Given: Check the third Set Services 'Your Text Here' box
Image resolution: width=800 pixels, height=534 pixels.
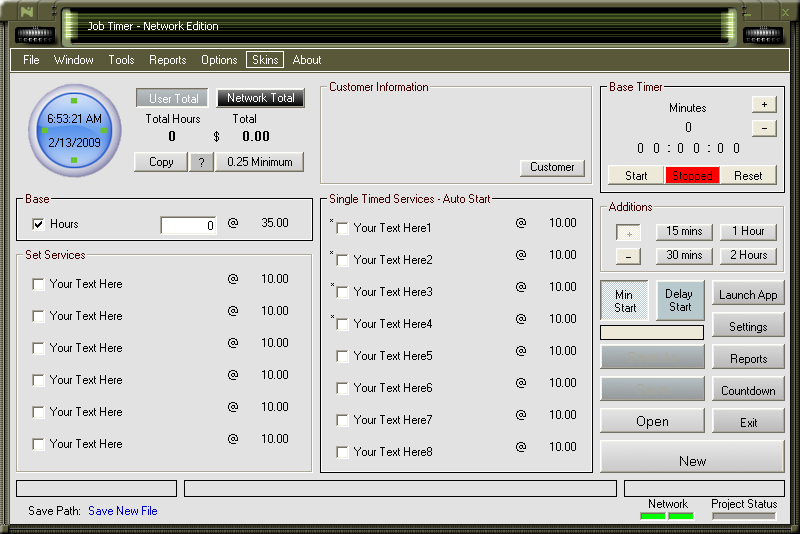Looking at the screenshot, I should coord(38,348).
